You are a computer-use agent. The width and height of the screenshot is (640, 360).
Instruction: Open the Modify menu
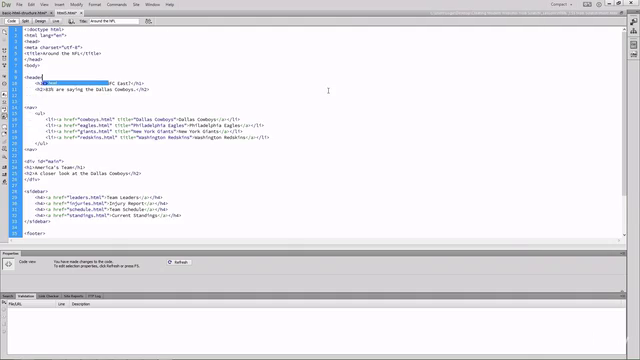click(76, 4)
